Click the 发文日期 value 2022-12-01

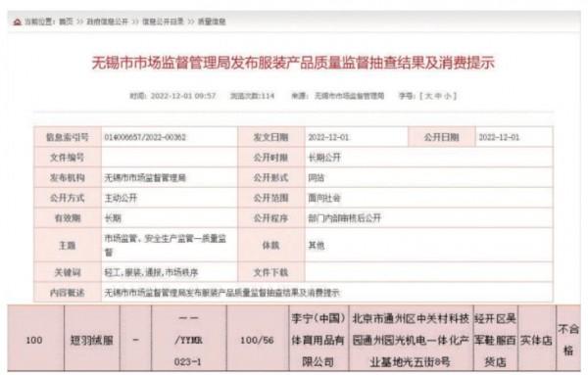point(328,137)
